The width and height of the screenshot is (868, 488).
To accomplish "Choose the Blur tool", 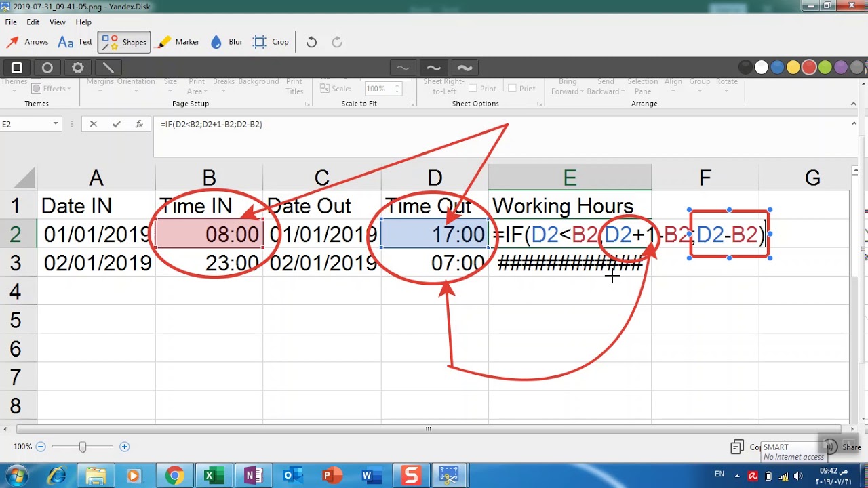I will (x=226, y=42).
